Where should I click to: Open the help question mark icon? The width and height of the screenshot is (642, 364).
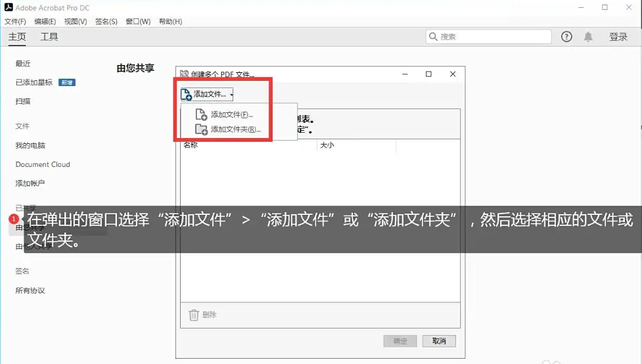click(x=566, y=37)
